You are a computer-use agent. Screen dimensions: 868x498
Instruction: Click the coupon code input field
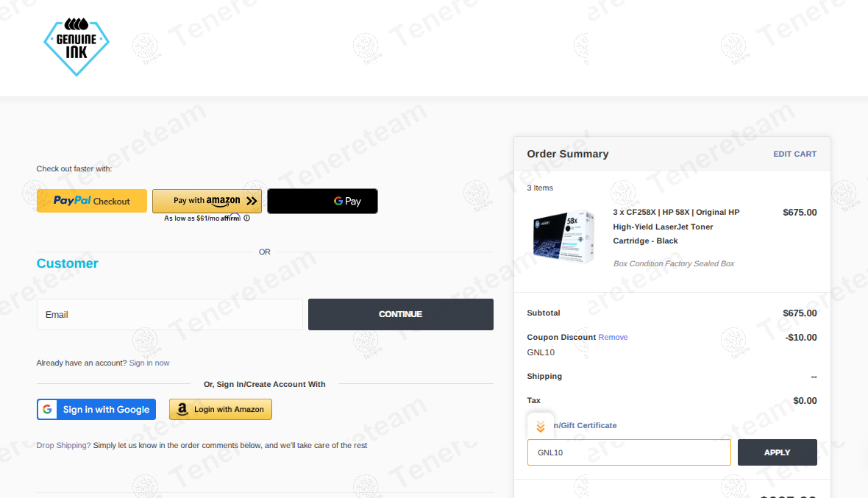pyautogui.click(x=629, y=452)
